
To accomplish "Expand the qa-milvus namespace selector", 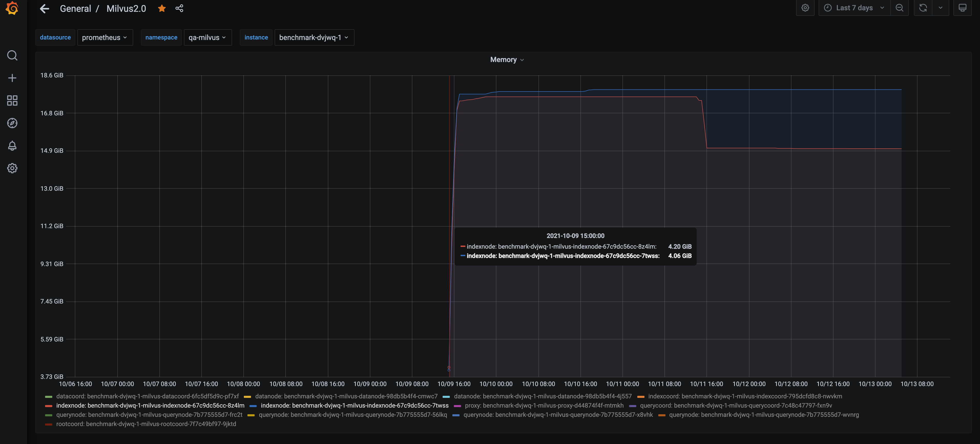I will tap(208, 37).
